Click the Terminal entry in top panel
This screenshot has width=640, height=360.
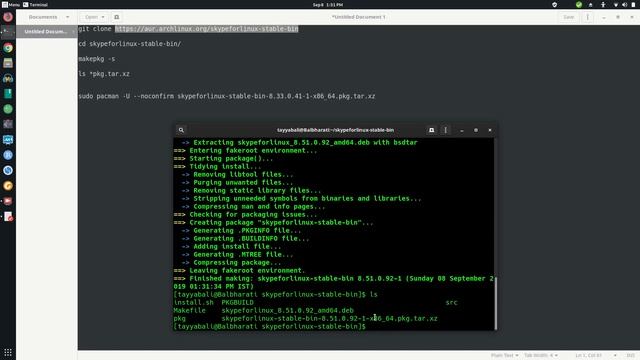pos(36,4)
